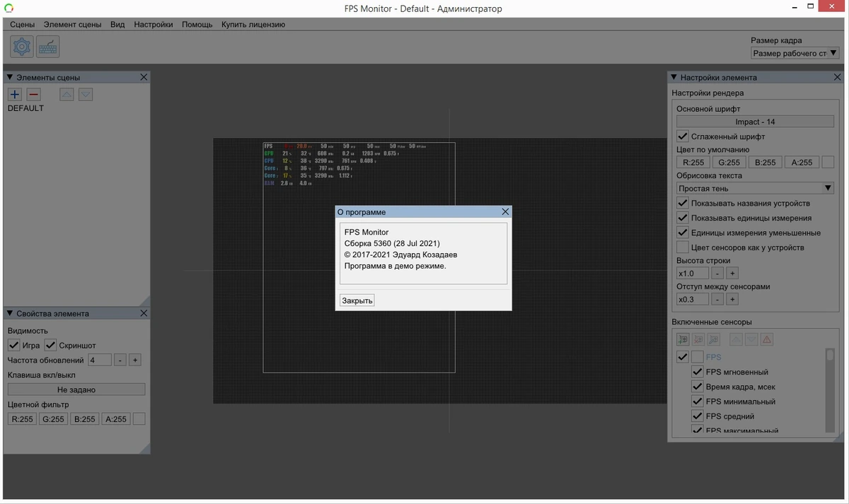Close the Элементы сцены panel
The width and height of the screenshot is (849, 504).
[x=144, y=77]
